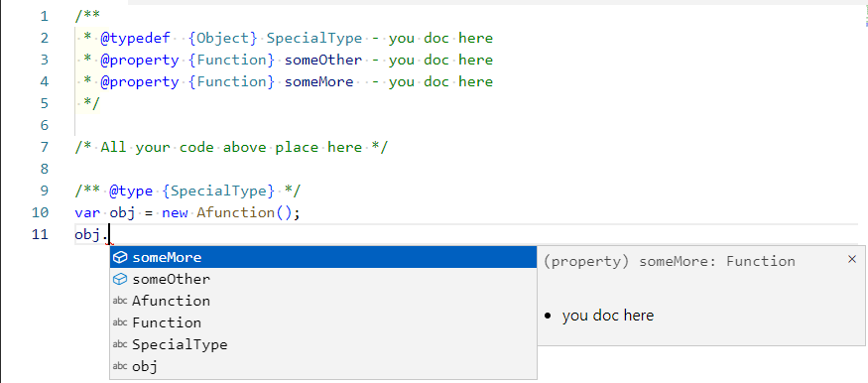Pick SpecialType from the suggestion list

point(323,345)
